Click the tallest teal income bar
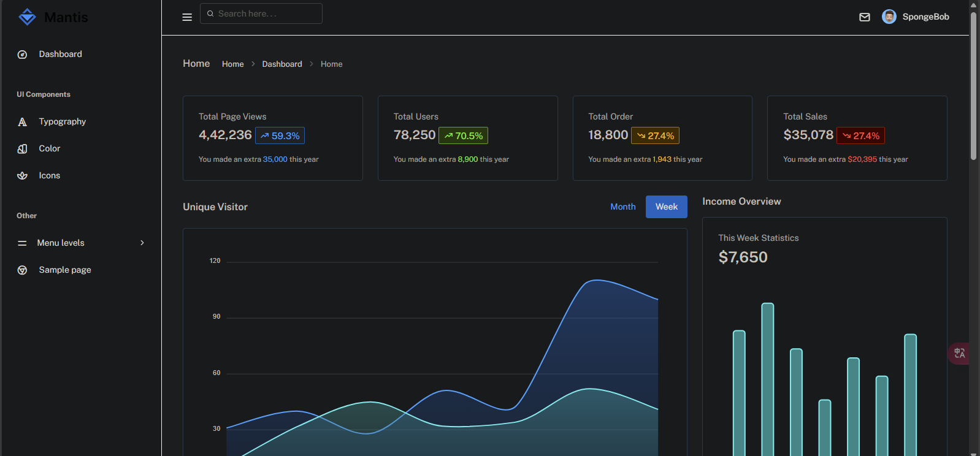Image resolution: width=980 pixels, height=456 pixels. coord(767,379)
